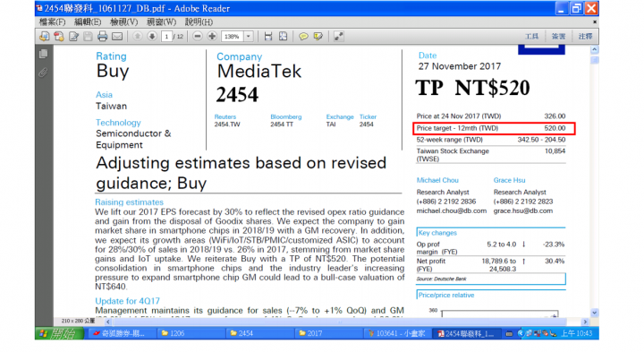The width and height of the screenshot is (644, 352).
Task: Click Reuters code '2454.TW'
Action: pos(227,124)
